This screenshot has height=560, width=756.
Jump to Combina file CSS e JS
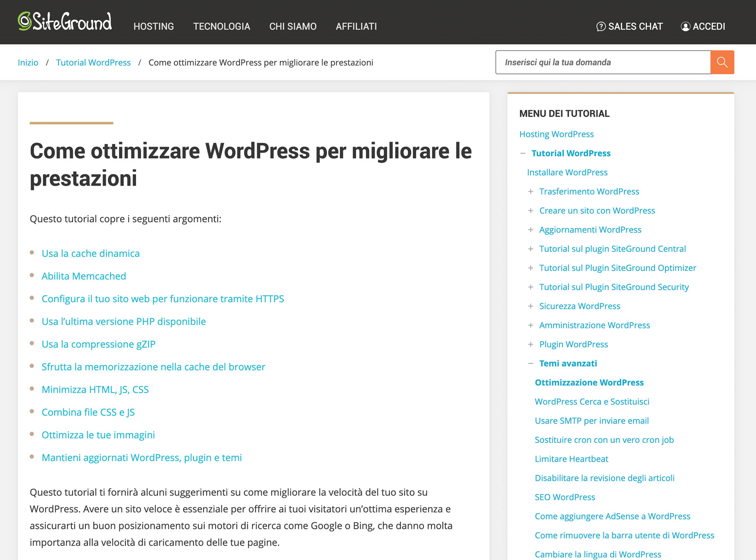[88, 412]
